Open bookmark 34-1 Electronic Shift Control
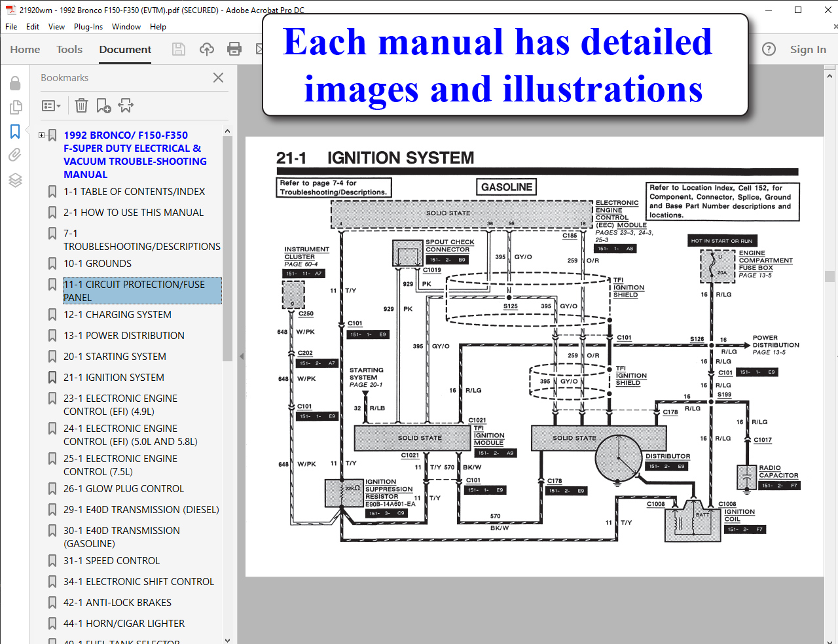The height and width of the screenshot is (644, 838). click(139, 582)
